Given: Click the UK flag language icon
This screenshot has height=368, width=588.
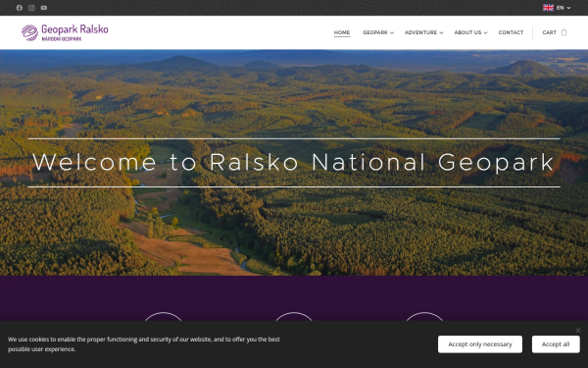Looking at the screenshot, I should (548, 8).
